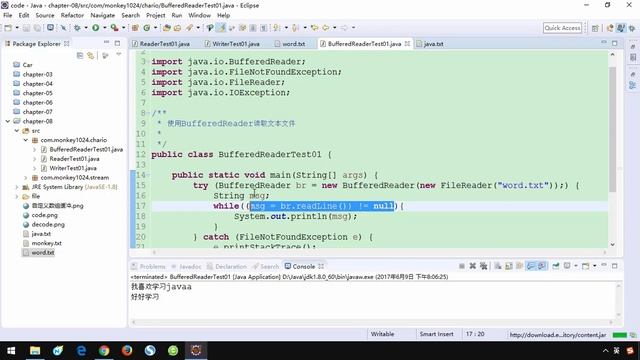640x360 pixels.
Task: Select the chapter-05 project
Action: click(x=38, y=93)
